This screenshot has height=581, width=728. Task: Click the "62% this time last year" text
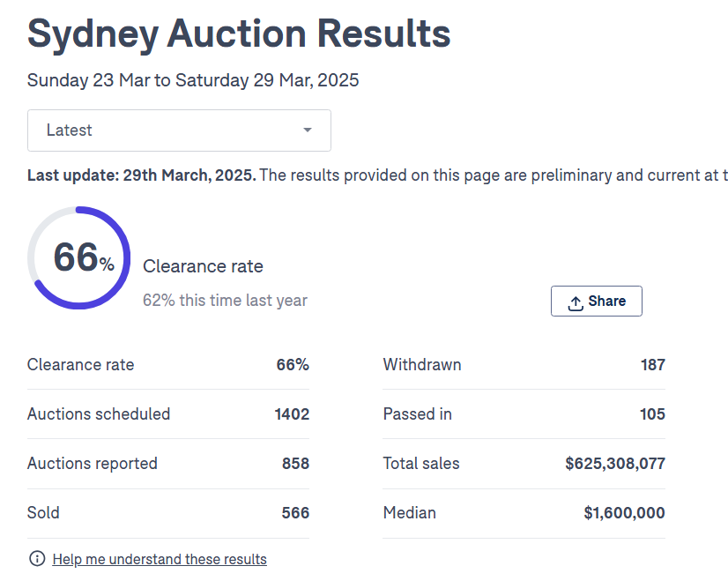coord(225,301)
